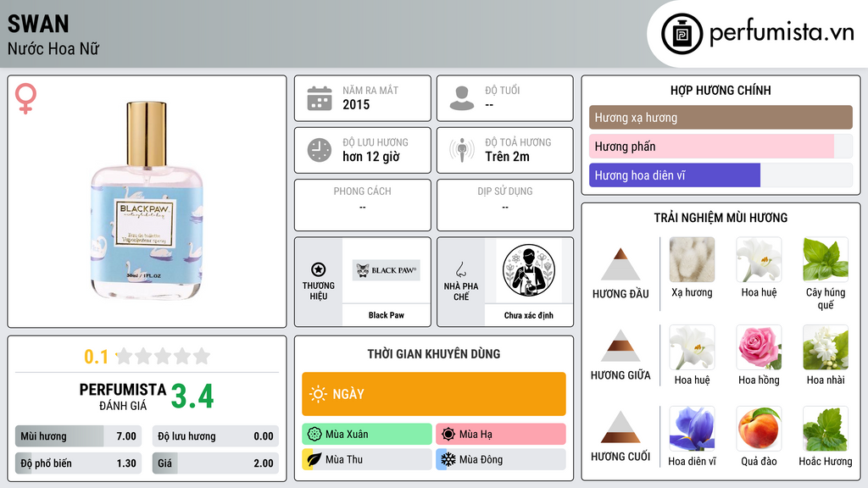The height and width of the screenshot is (488, 868).
Task: Click the Hương hoa diên vĩ accord bar
Action: (x=721, y=175)
